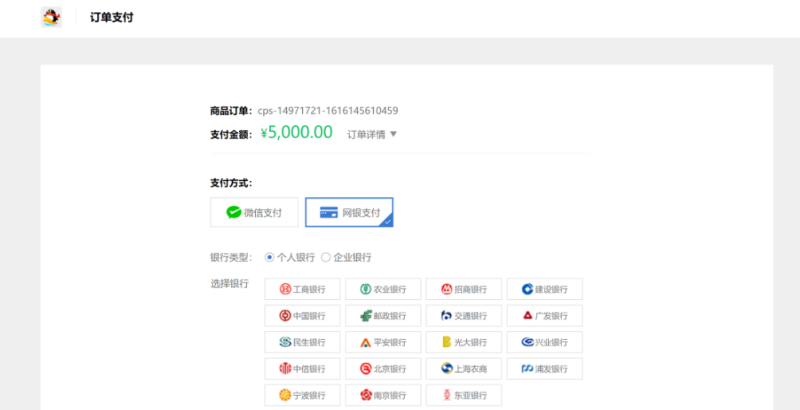The image size is (800, 410).
Task: Click the 光大银行 logo icon
Action: click(446, 342)
